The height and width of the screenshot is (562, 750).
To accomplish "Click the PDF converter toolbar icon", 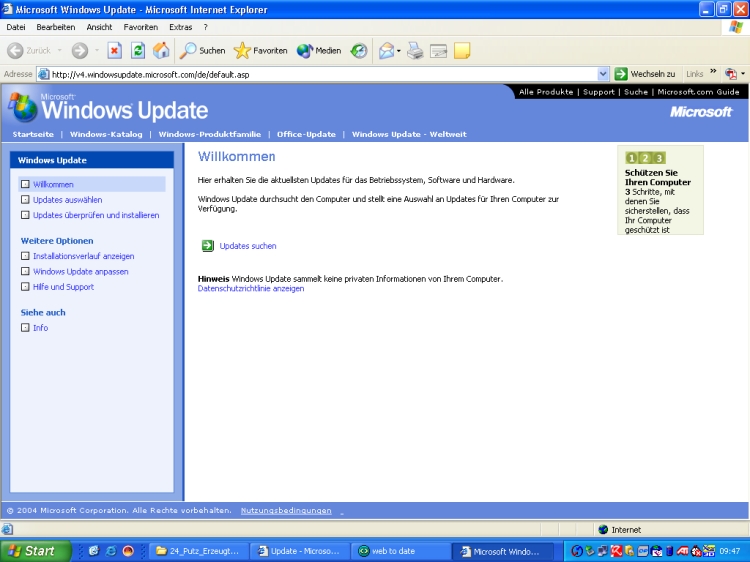I will pos(731,74).
